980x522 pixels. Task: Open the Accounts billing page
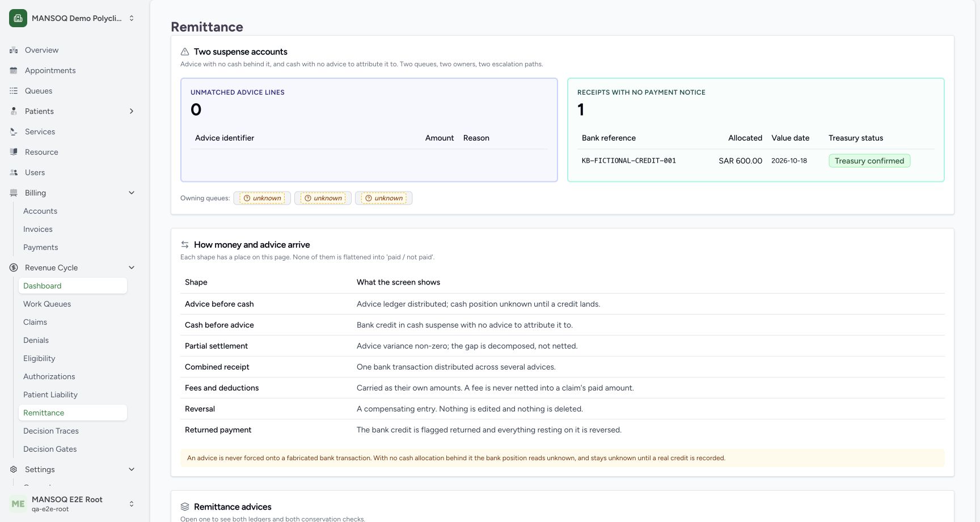[x=40, y=211]
